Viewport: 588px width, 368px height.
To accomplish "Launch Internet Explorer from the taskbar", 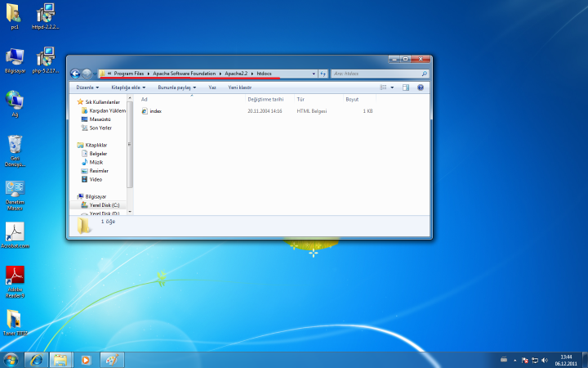I will (35, 360).
